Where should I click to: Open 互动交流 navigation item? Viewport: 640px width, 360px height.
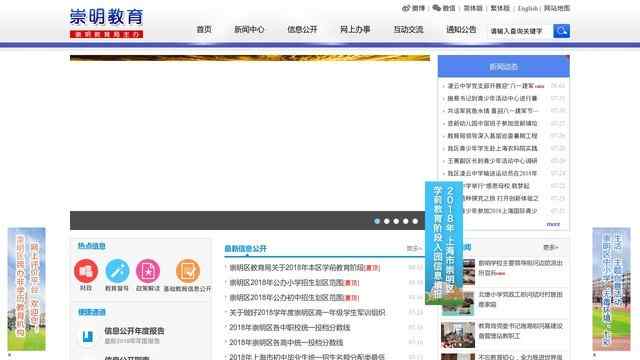coord(408,29)
